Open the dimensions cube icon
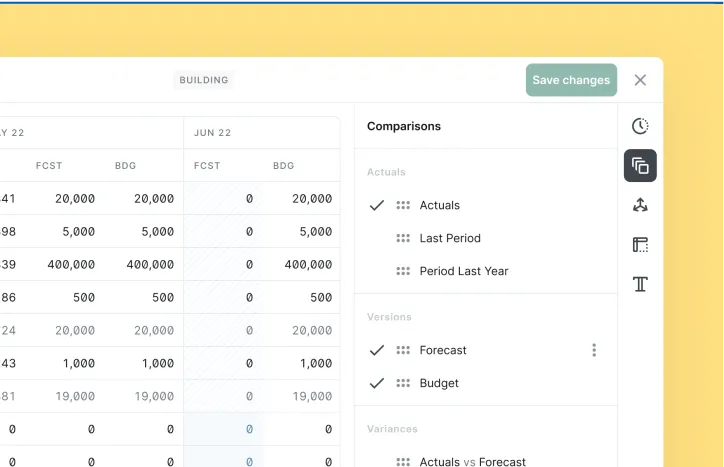 pos(640,205)
